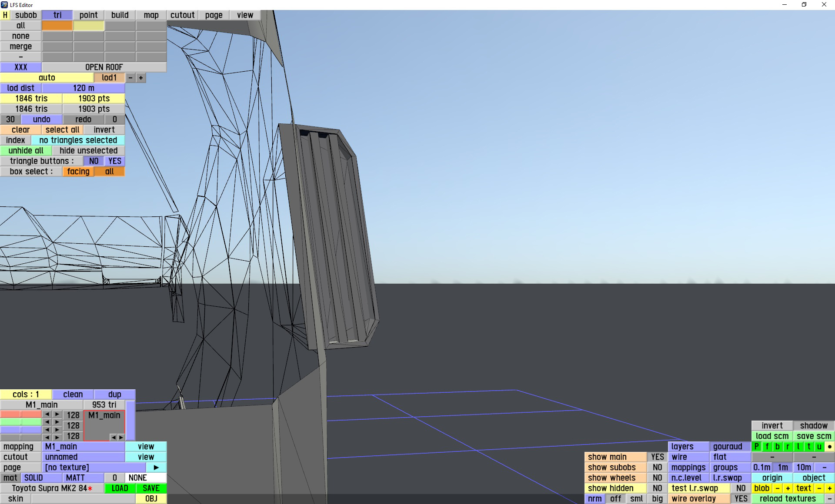Increase LOD level with plus button

(x=141, y=78)
